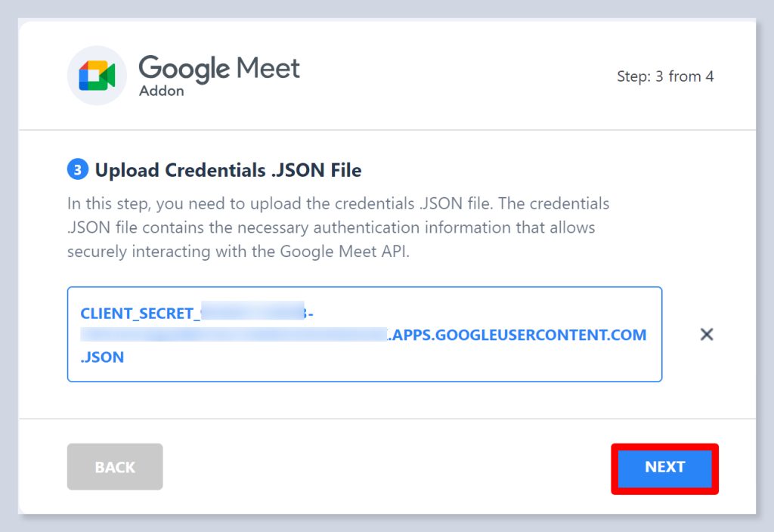Click the word "Google" in the header title
774x532 pixels.
[x=184, y=68]
